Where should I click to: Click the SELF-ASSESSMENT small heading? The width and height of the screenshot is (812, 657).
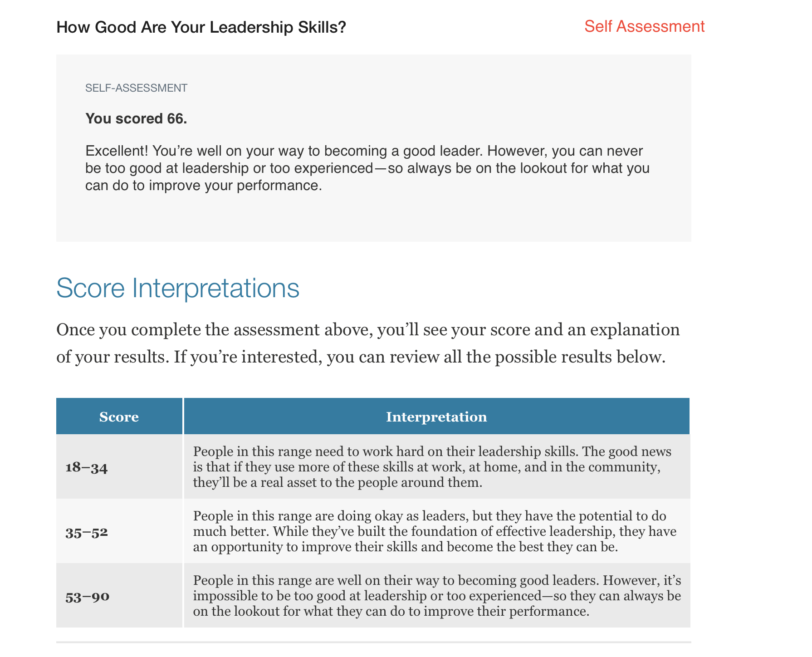pyautogui.click(x=136, y=88)
